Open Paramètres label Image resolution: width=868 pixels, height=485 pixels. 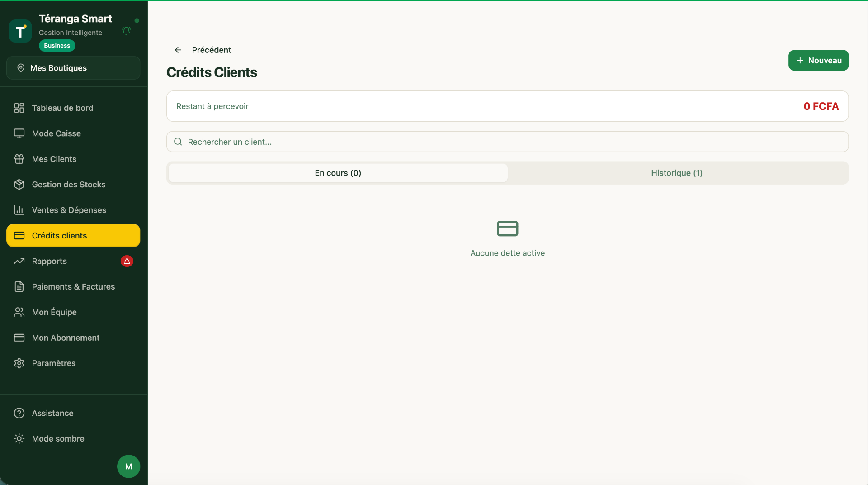point(54,363)
